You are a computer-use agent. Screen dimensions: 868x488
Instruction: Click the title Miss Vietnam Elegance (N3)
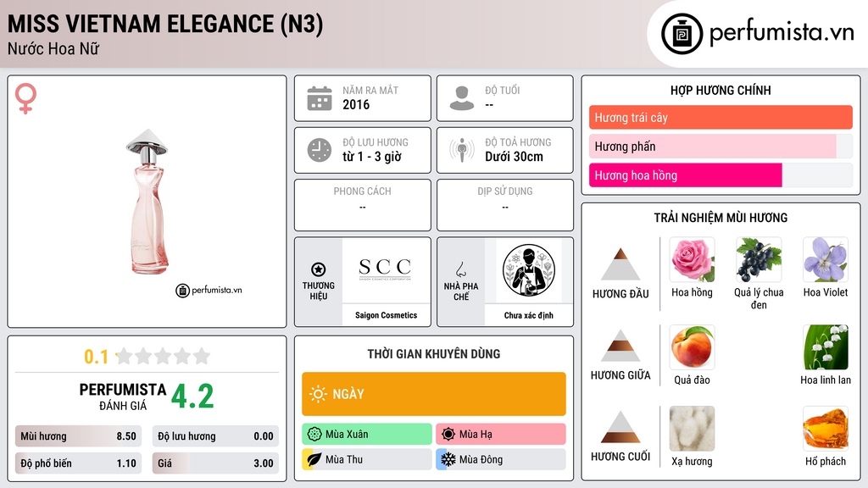click(165, 25)
